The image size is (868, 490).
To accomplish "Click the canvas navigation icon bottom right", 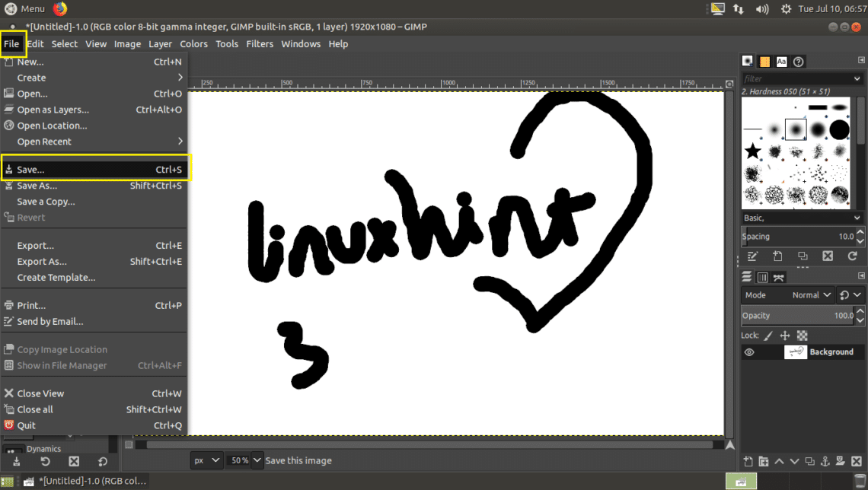I will (x=730, y=444).
